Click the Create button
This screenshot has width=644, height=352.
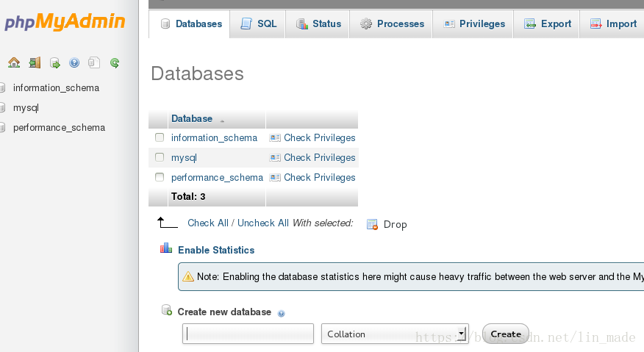point(506,334)
